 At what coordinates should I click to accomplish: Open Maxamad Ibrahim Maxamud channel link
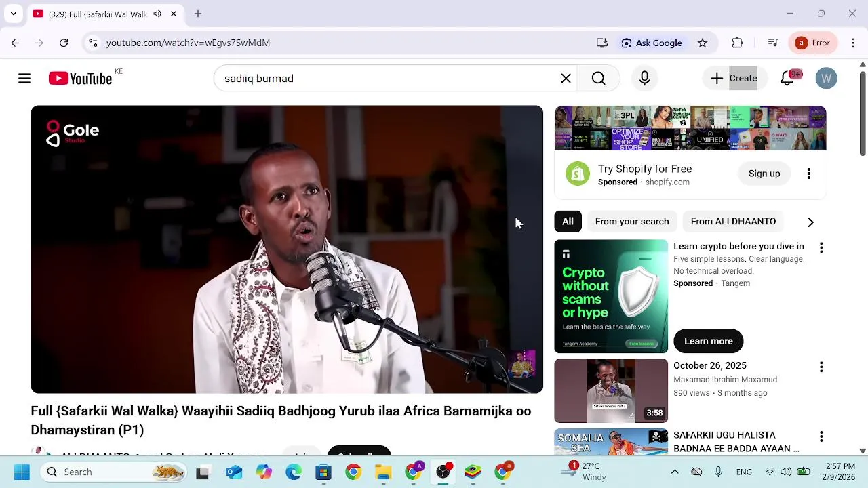725,380
